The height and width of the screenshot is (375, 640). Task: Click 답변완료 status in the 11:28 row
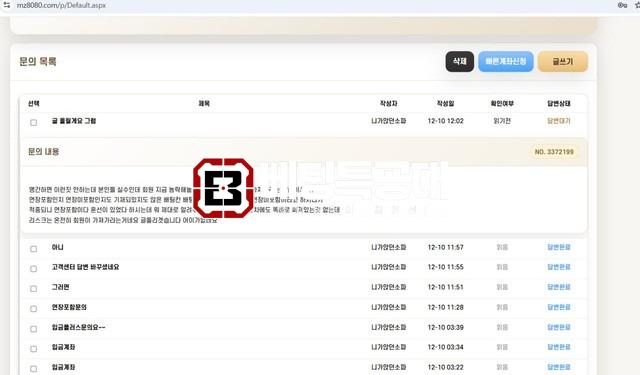(559, 307)
